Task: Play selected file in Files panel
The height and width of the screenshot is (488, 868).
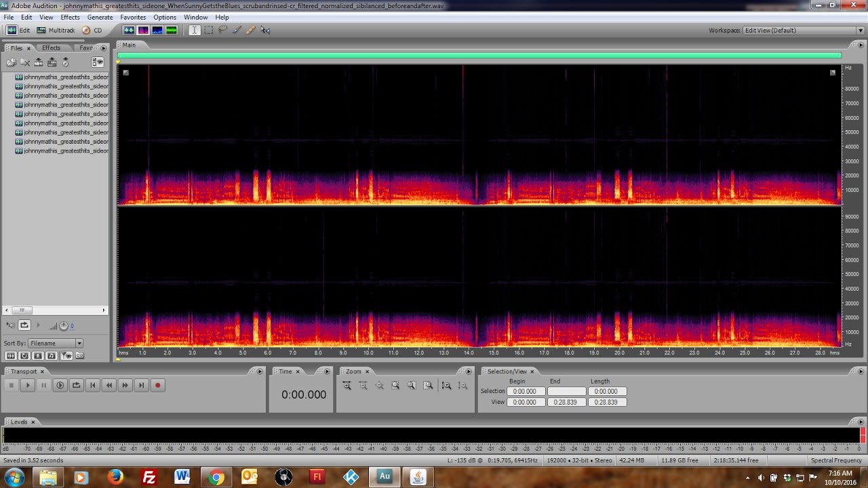Action: coord(38,325)
